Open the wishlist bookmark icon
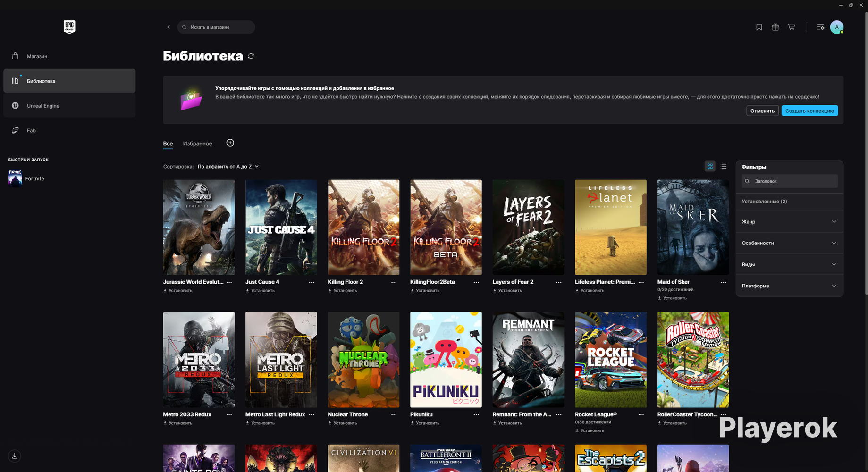The width and height of the screenshot is (868, 472). coord(759,27)
